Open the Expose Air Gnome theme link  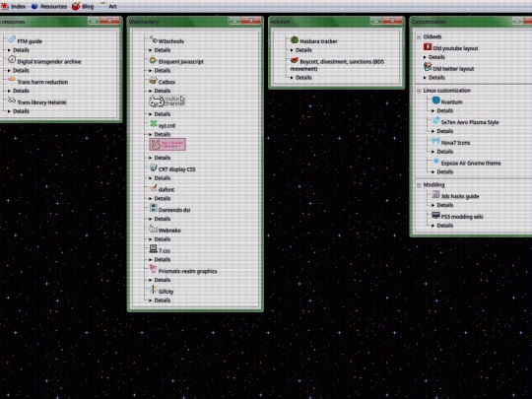click(471, 164)
